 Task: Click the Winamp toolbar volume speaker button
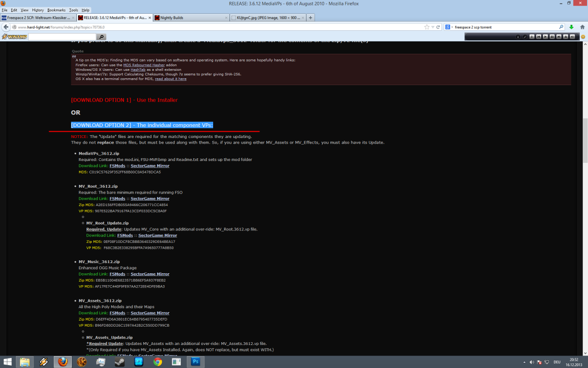tap(572, 36)
